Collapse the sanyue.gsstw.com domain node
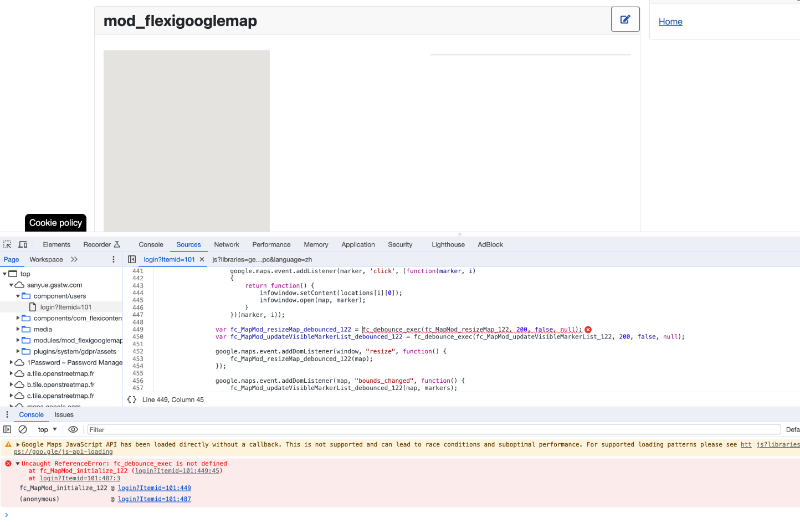This screenshot has height=526, width=800. tap(11, 285)
